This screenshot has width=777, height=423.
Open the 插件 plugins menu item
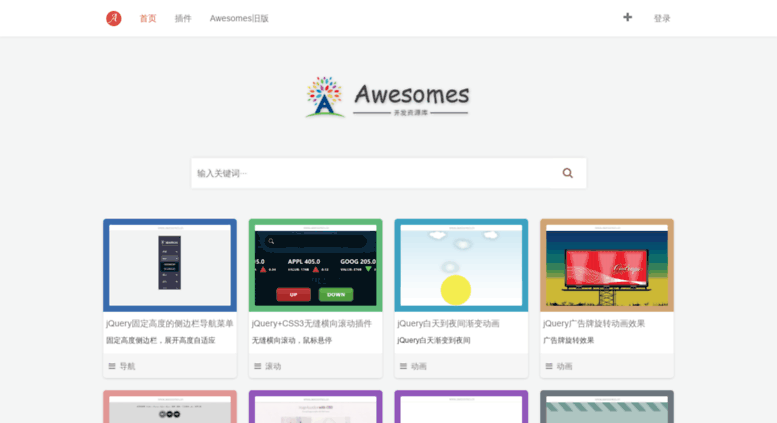click(x=183, y=18)
